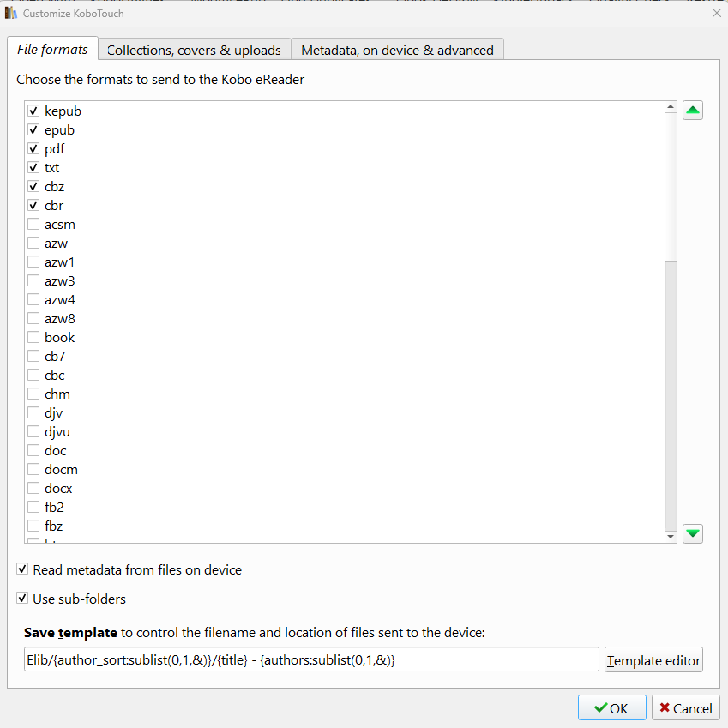Click the Cancel button
Screen dimensions: 728x728
pos(685,707)
